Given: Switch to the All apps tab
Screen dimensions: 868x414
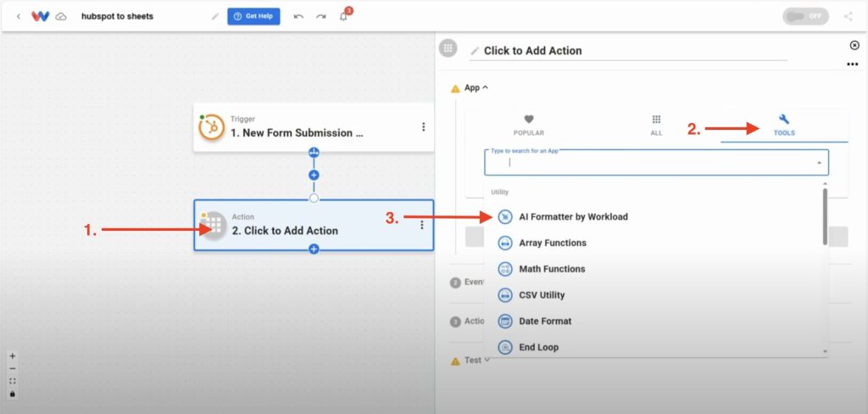Looking at the screenshot, I should (656, 126).
